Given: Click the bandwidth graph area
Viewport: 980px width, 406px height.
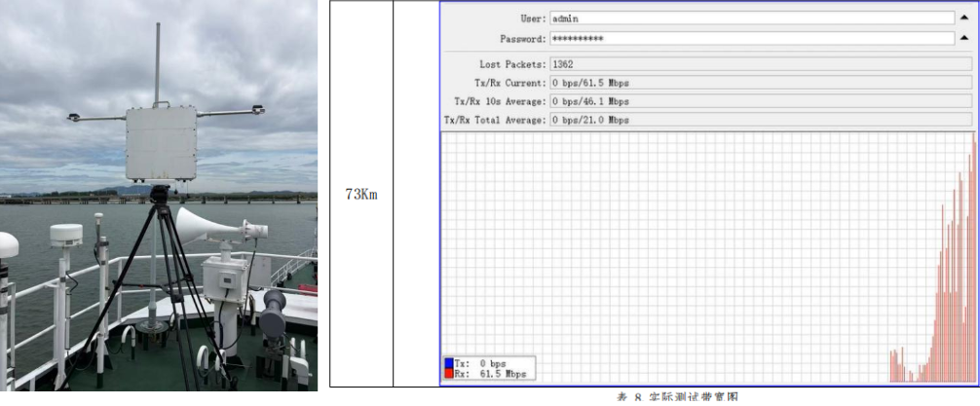Looking at the screenshot, I should [708, 257].
